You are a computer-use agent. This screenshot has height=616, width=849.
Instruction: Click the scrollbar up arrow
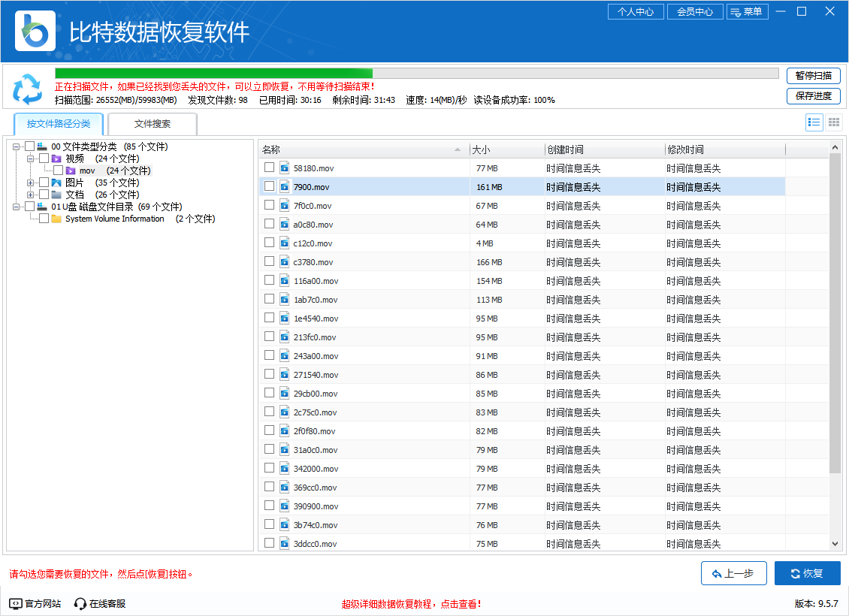click(835, 147)
